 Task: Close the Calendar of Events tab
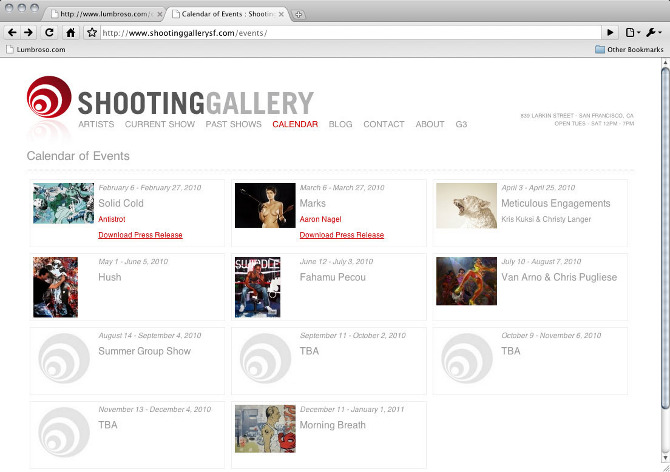(281, 14)
